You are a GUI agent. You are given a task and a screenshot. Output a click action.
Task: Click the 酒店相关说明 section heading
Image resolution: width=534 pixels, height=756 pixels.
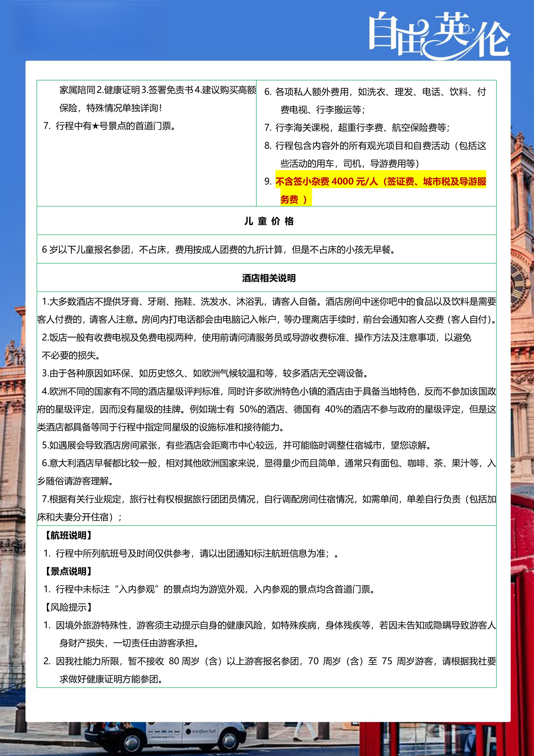pyautogui.click(x=268, y=278)
